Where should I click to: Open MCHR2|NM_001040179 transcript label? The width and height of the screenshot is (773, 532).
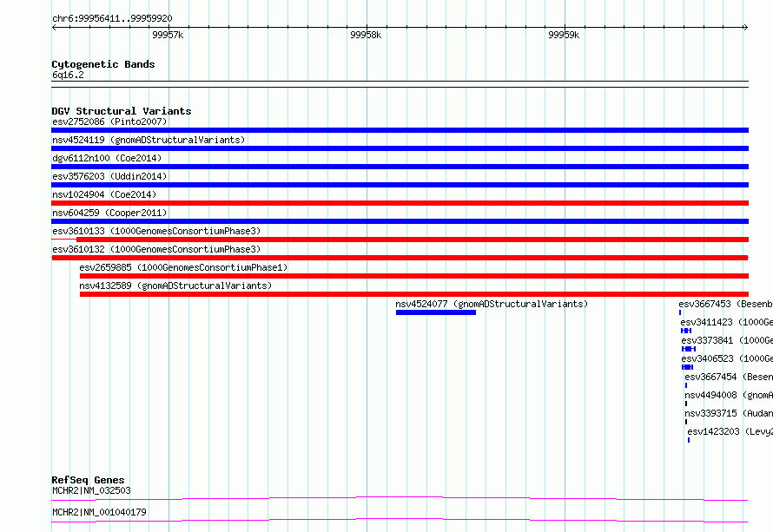pyautogui.click(x=99, y=512)
